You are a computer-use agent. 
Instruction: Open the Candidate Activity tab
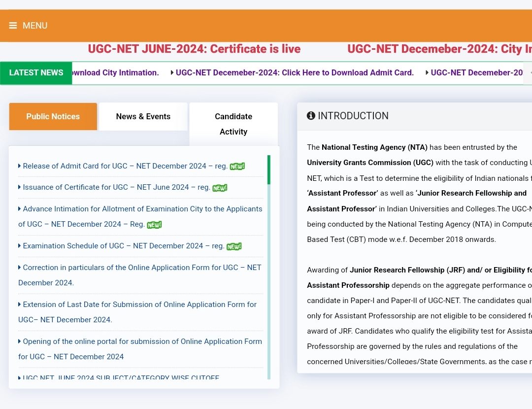tap(233, 124)
